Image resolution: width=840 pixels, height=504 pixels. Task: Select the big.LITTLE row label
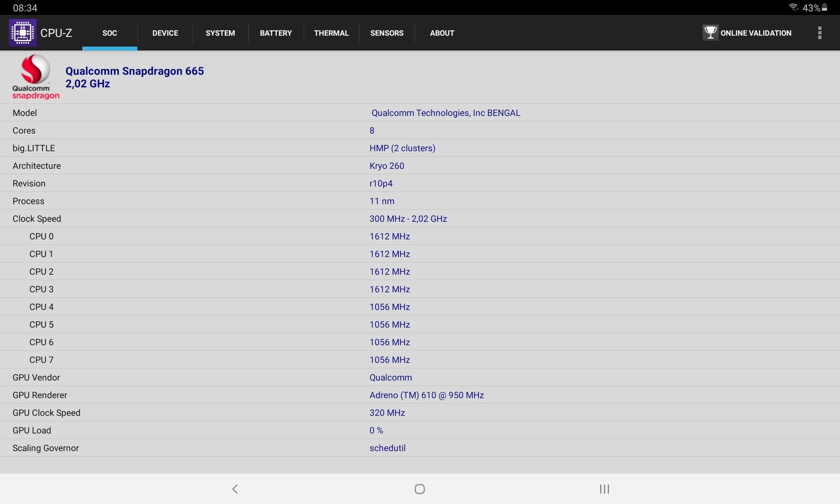[34, 148]
